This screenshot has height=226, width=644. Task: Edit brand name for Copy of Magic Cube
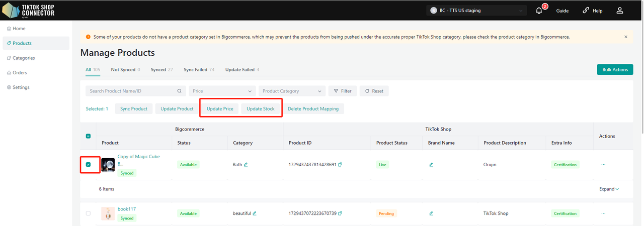(431, 164)
